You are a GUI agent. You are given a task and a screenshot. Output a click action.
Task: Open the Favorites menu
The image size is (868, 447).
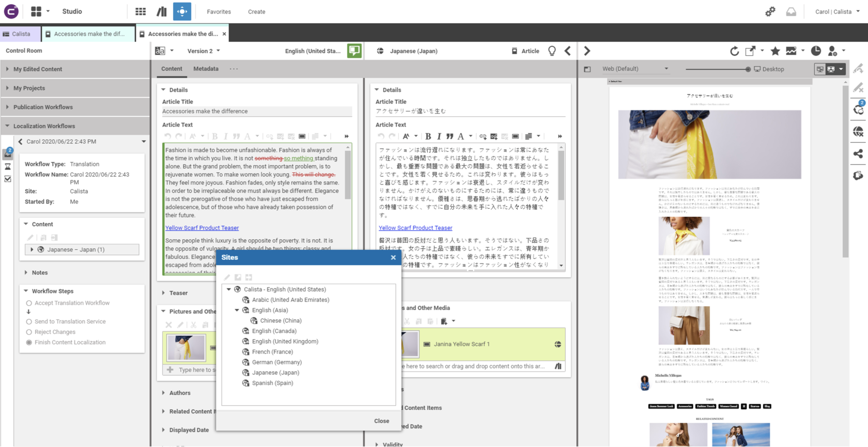(x=219, y=11)
